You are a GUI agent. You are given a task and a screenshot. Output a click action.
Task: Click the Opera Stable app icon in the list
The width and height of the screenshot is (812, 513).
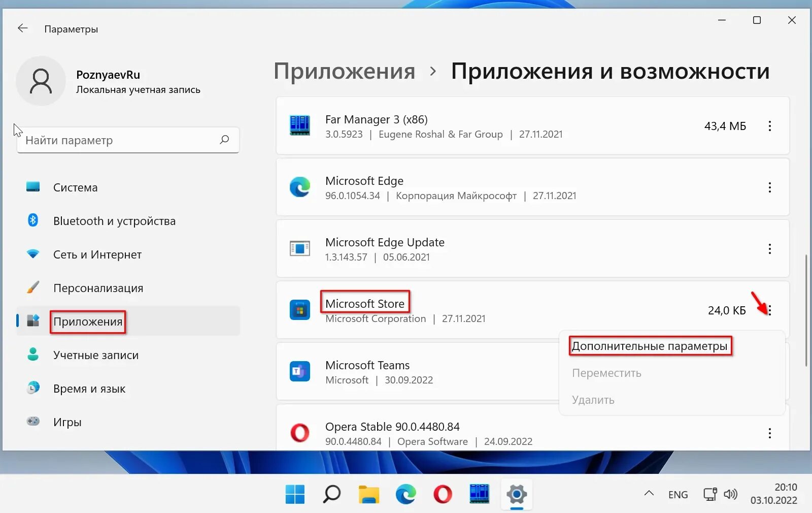point(300,433)
